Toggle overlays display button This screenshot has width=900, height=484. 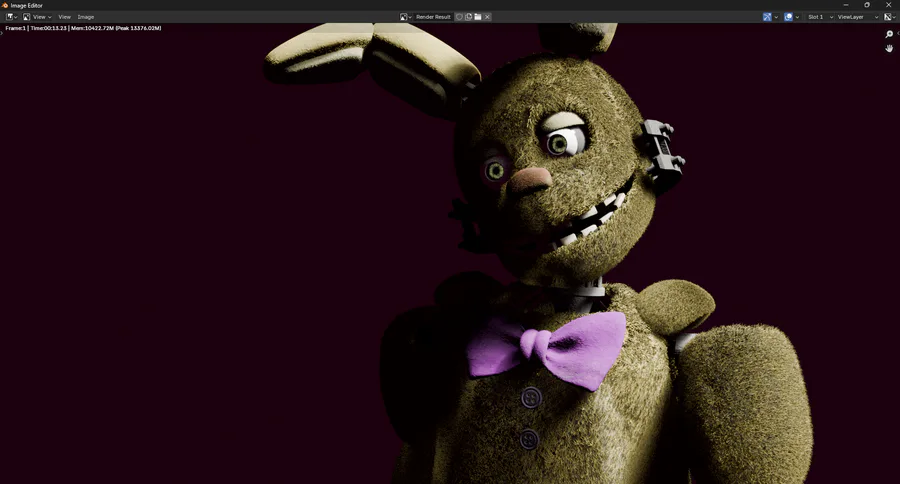[x=788, y=17]
